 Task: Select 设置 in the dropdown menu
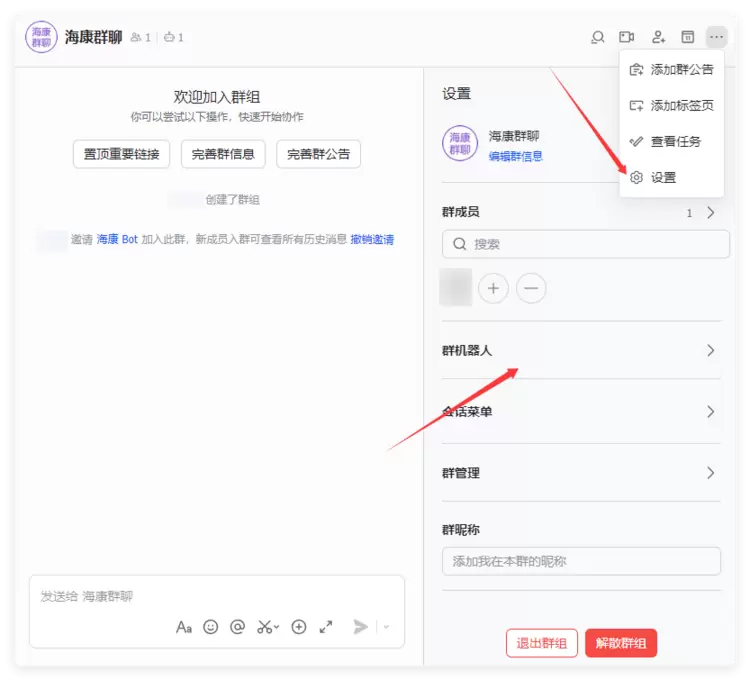pos(663,177)
